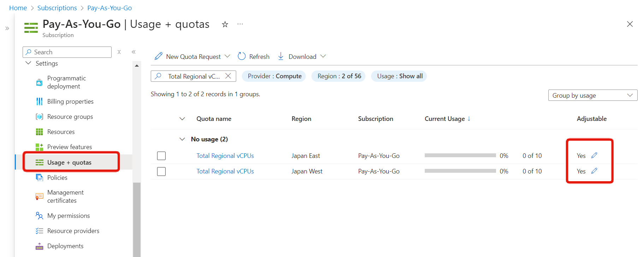Screen dimensions: 644x257
Task: Click the sidebar scrollbar thumb
Action: click(137, 220)
